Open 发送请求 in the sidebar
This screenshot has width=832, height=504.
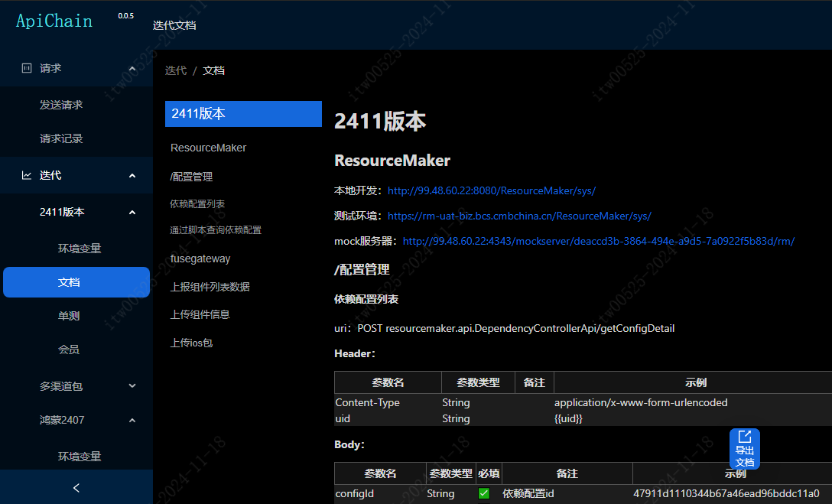61,105
